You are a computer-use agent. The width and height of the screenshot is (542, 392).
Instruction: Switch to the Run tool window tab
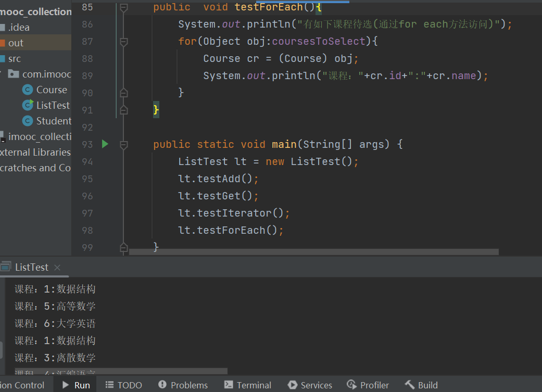pos(76,385)
